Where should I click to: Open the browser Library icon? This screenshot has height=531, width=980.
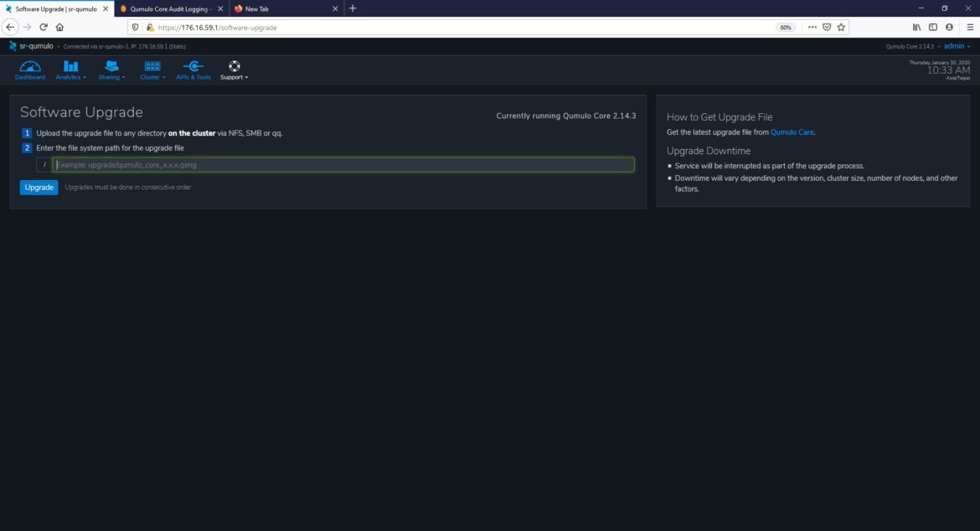pos(916,27)
